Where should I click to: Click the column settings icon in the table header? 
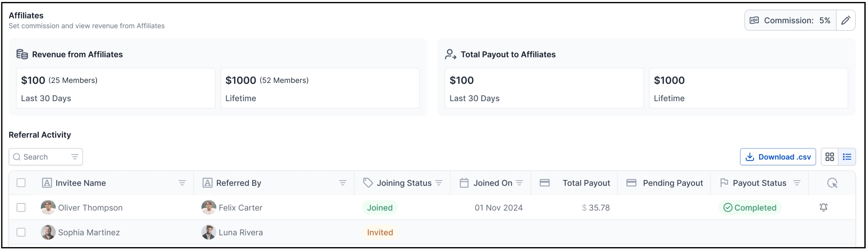click(x=832, y=183)
